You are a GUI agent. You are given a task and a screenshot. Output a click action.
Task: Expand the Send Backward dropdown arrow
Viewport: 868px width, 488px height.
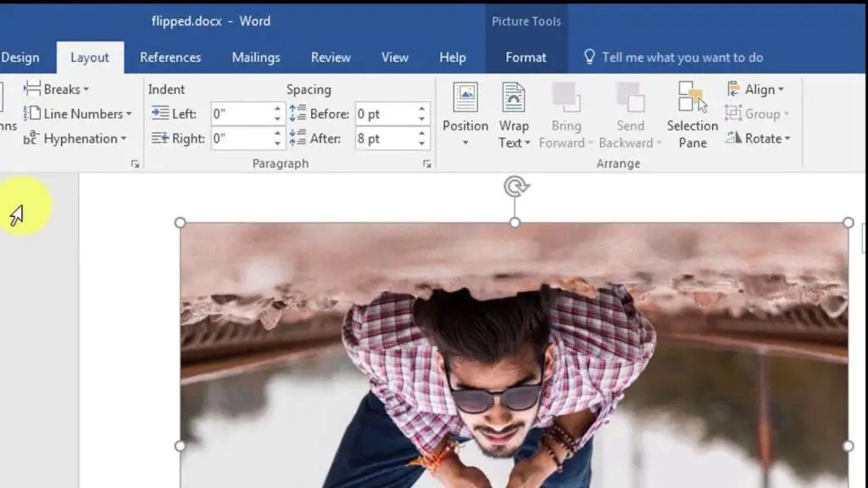click(x=659, y=143)
